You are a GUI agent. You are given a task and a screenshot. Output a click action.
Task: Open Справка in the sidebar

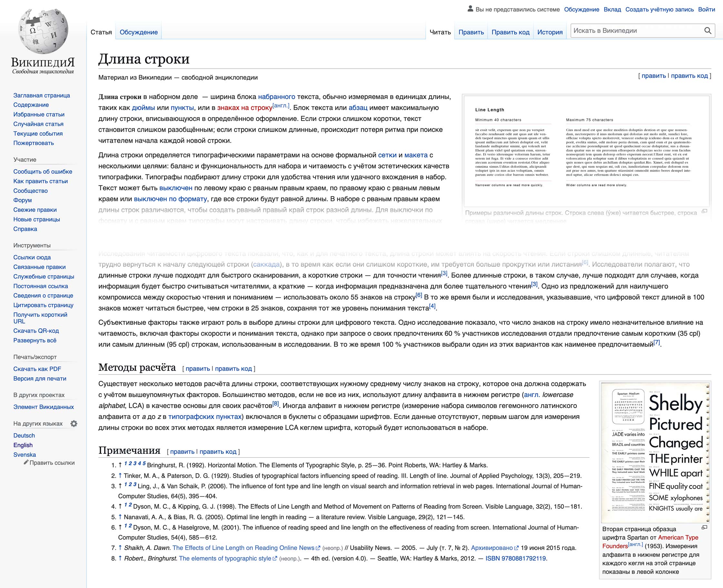25,229
